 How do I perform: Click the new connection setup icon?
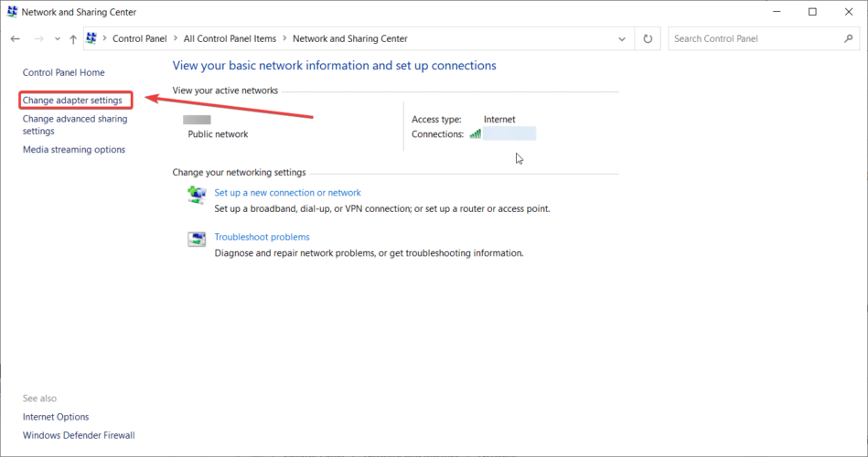[x=197, y=195]
